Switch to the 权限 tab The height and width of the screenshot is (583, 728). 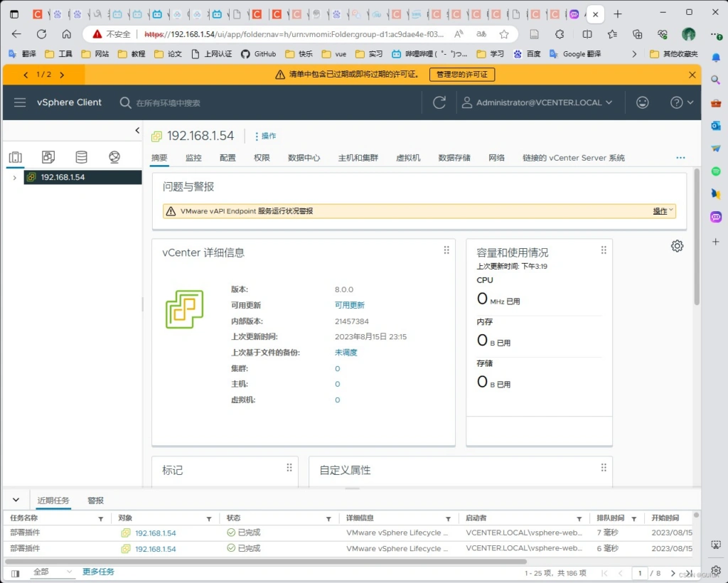(x=262, y=158)
